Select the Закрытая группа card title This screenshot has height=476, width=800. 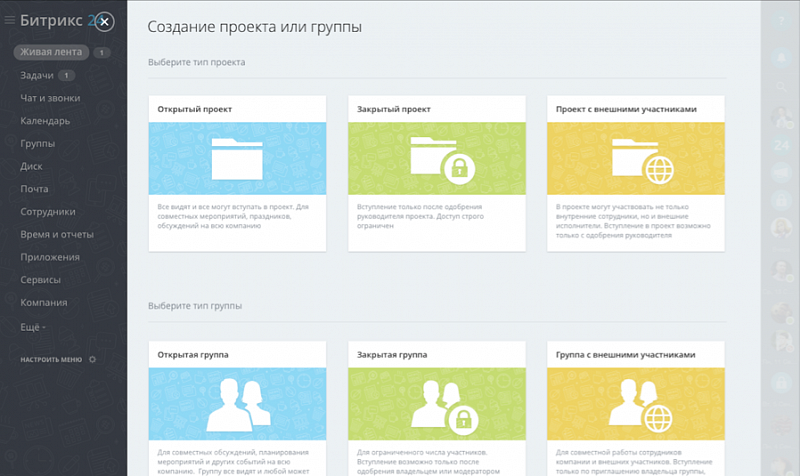(x=393, y=354)
